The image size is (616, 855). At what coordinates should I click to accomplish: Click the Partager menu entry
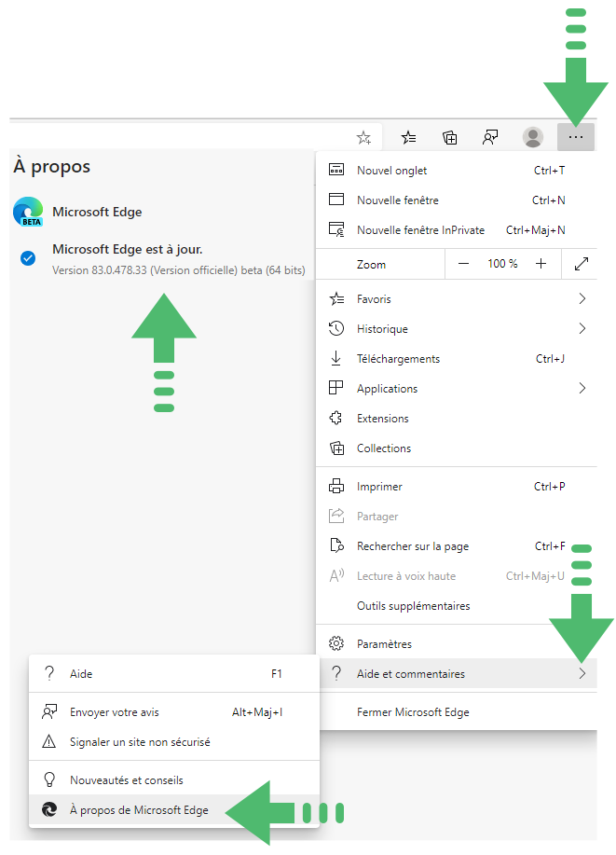pos(457,517)
